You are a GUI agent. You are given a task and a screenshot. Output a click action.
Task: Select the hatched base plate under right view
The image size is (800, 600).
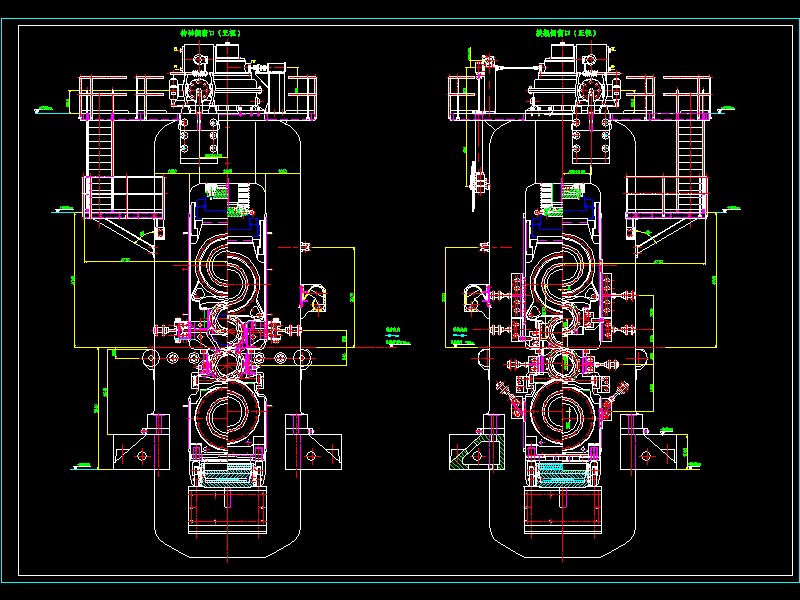[565, 478]
